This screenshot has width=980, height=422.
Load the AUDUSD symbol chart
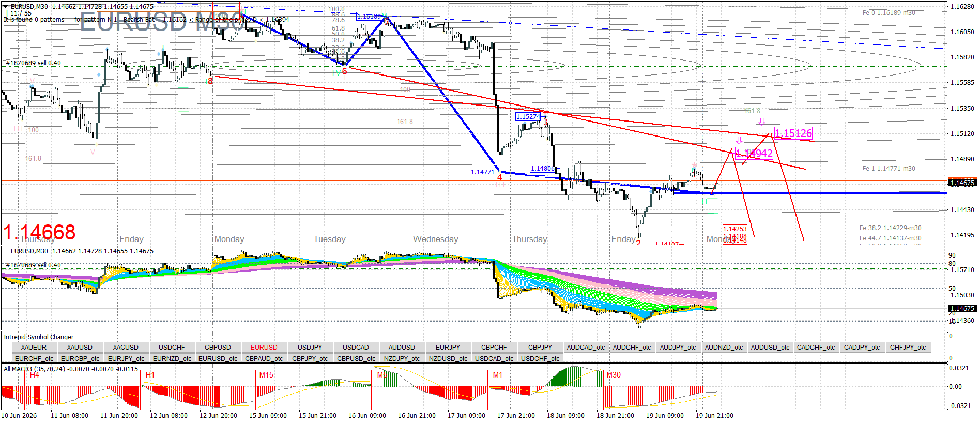tap(402, 348)
